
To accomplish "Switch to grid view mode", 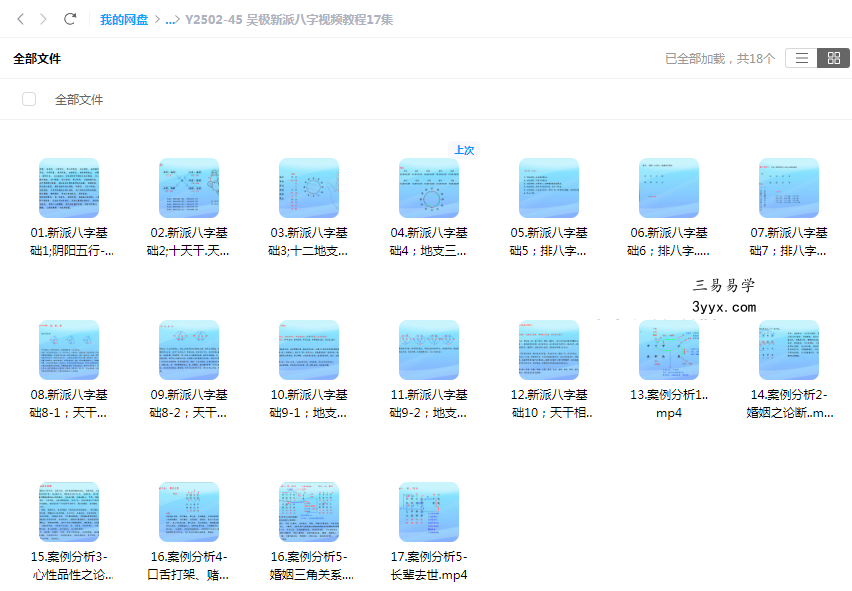I will tap(834, 58).
